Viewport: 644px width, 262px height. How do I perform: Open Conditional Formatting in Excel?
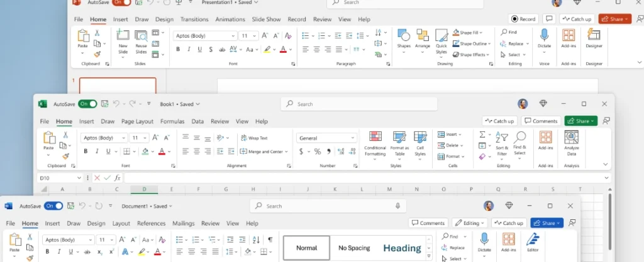(x=375, y=145)
